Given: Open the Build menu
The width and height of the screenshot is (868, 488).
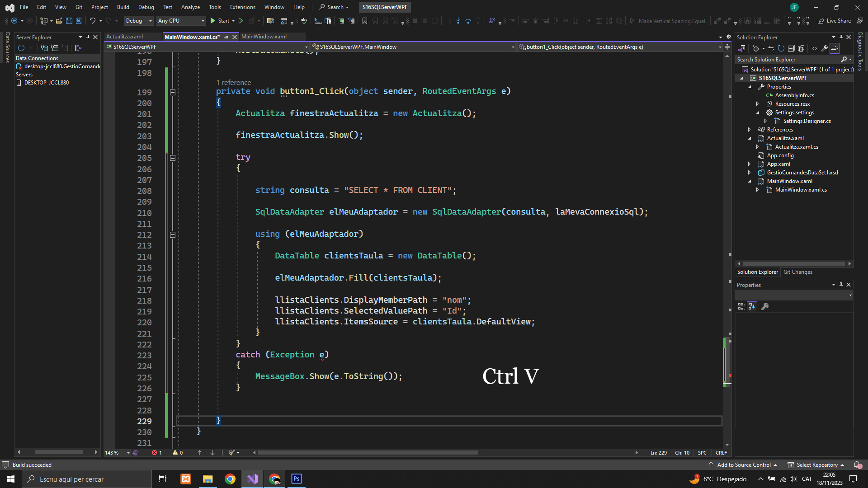Looking at the screenshot, I should (x=123, y=7).
